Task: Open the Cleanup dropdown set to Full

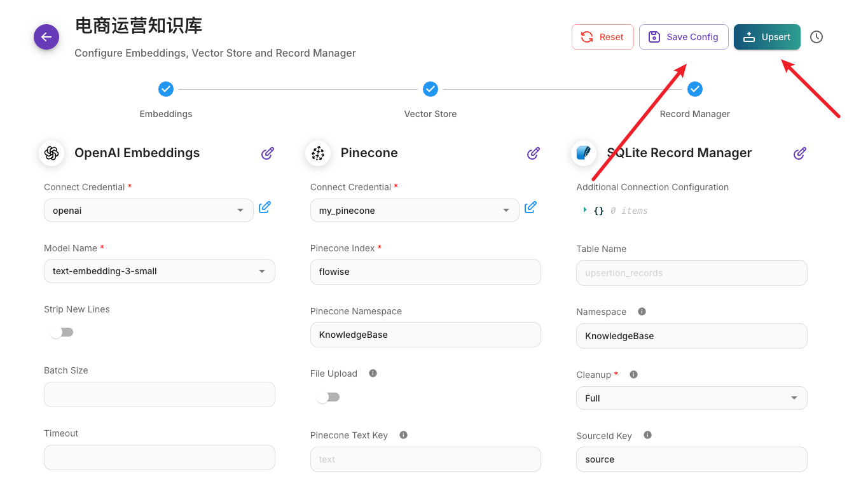Action: coord(691,398)
